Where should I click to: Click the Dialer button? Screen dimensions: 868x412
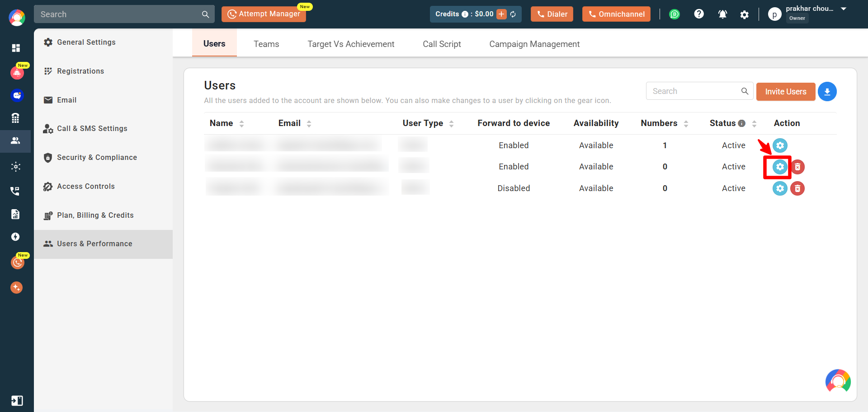(552, 14)
